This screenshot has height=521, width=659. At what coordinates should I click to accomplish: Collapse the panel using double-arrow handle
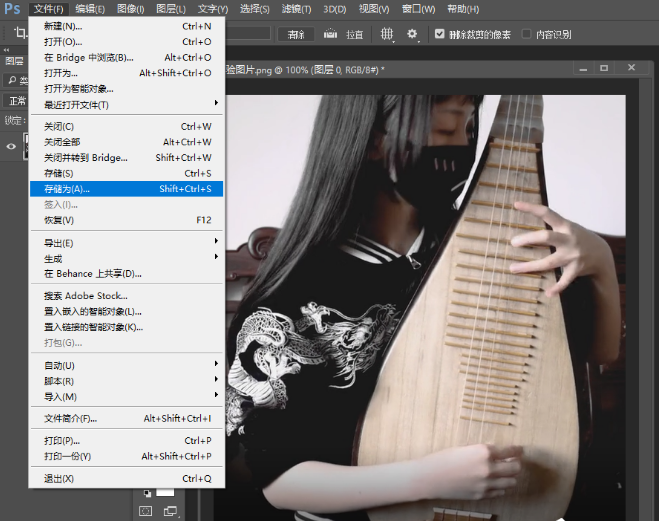click(6, 48)
